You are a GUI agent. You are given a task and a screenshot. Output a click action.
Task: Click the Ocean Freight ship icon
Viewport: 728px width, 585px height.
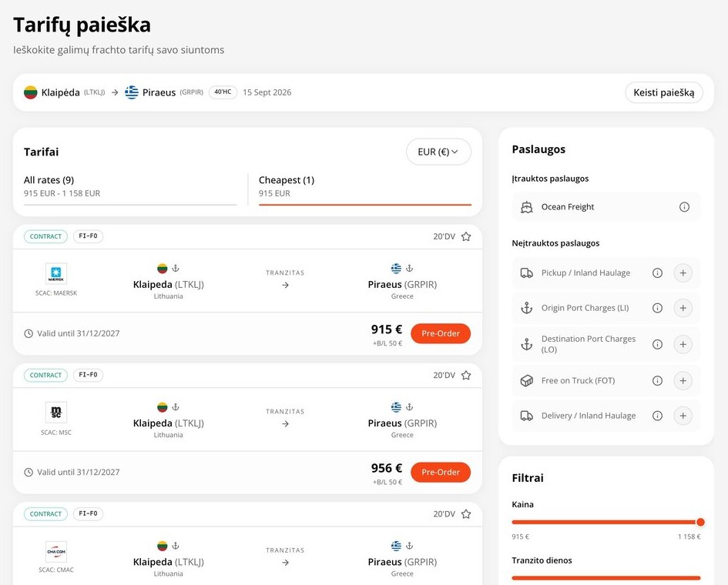pyautogui.click(x=526, y=207)
